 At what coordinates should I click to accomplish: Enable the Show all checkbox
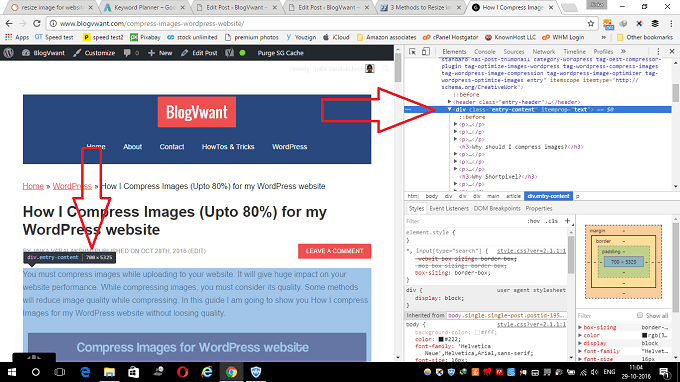pos(640,315)
